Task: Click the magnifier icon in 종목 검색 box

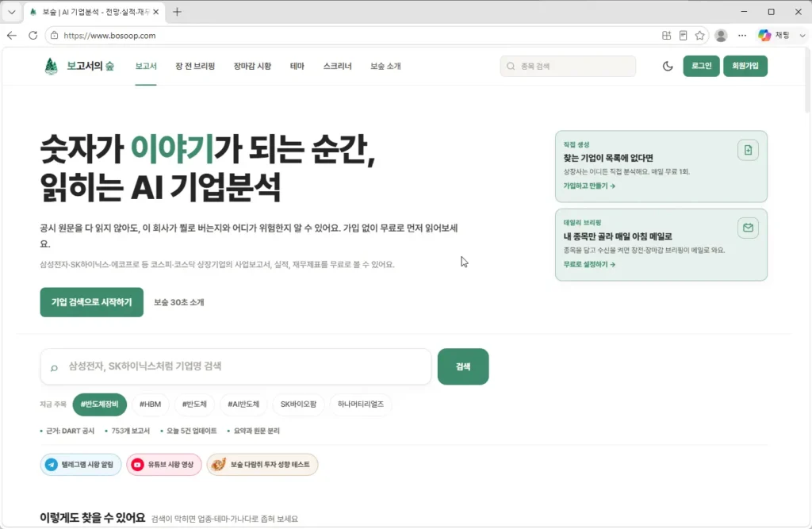Action: (x=511, y=67)
